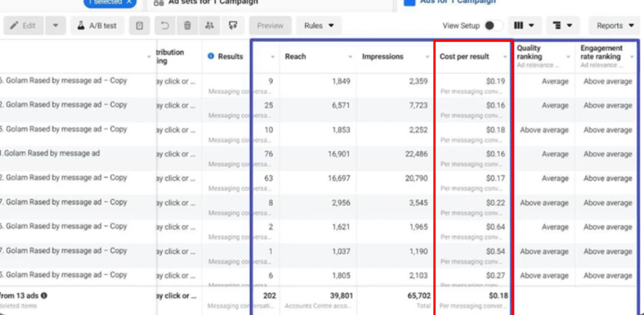Sort by Reach column header

(x=296, y=57)
